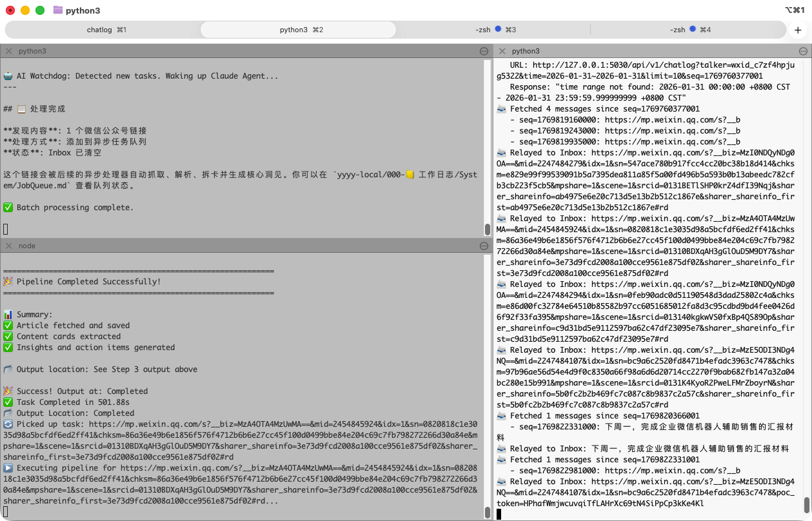Click the 'Article fetched and saved' line
812x521 pixels.
(66, 326)
